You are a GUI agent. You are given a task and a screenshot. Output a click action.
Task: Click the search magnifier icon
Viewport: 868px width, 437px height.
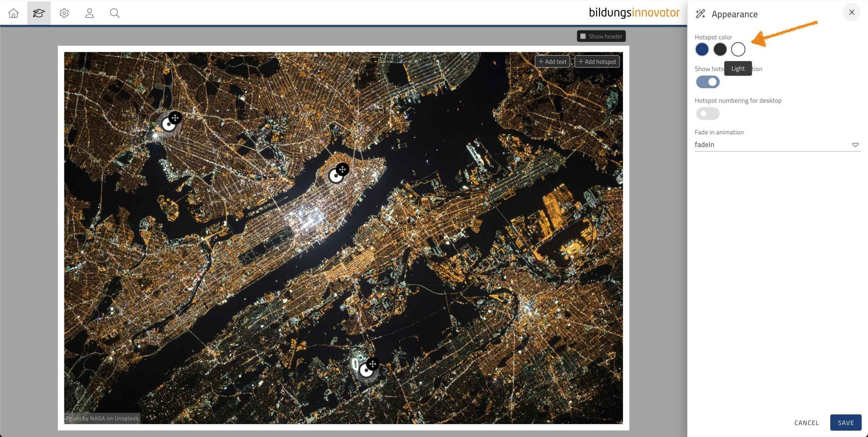tap(115, 13)
